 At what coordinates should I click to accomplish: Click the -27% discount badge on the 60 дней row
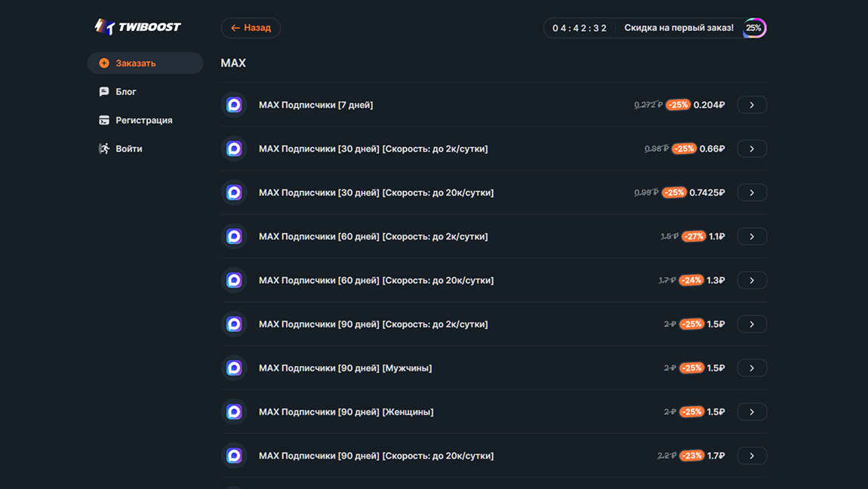click(693, 236)
